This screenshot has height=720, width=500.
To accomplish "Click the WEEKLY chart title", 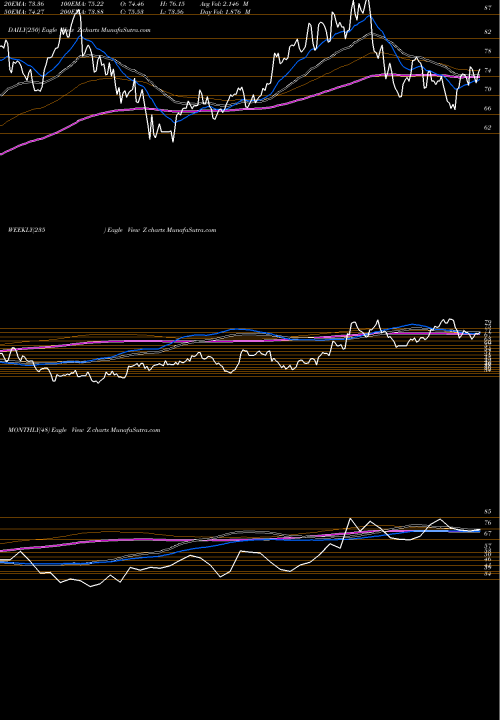I will click(x=112, y=230).
